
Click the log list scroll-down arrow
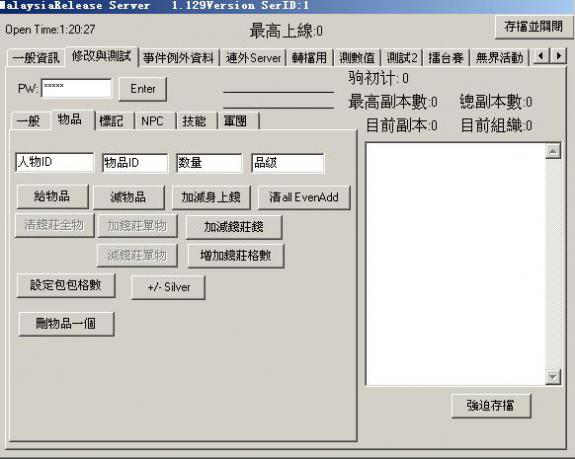(x=553, y=377)
